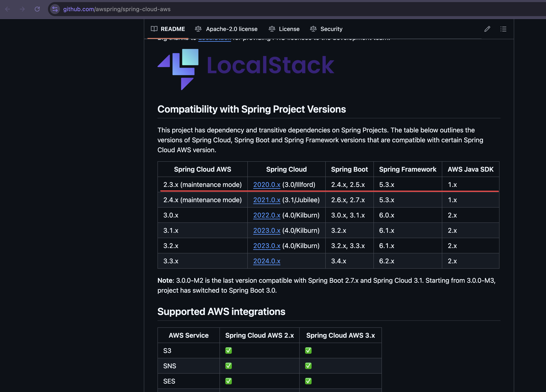Open the 2020.0.x Spring Cloud link
The height and width of the screenshot is (392, 546).
click(267, 185)
